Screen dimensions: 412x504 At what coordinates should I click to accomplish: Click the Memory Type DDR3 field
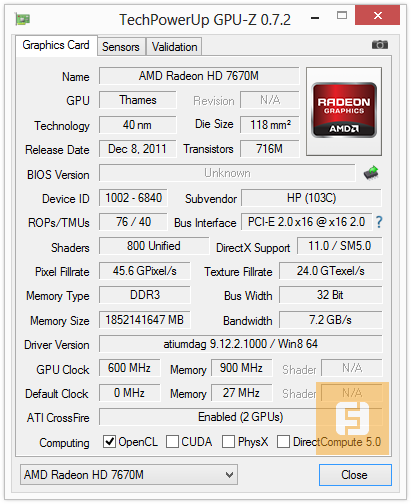[145, 295]
